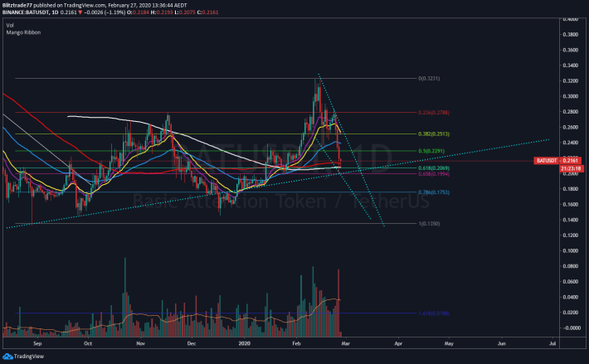Click 0.0800 on the price axis
This screenshot has width=589, height=364.
click(570, 266)
